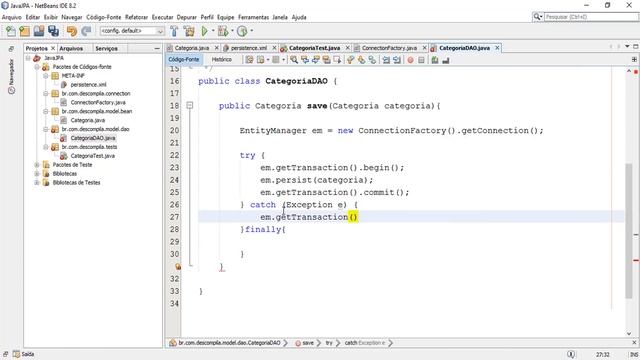Viewport: 640px width, 360px height.
Task: Click the New File toolbar icon
Action: [11, 31]
